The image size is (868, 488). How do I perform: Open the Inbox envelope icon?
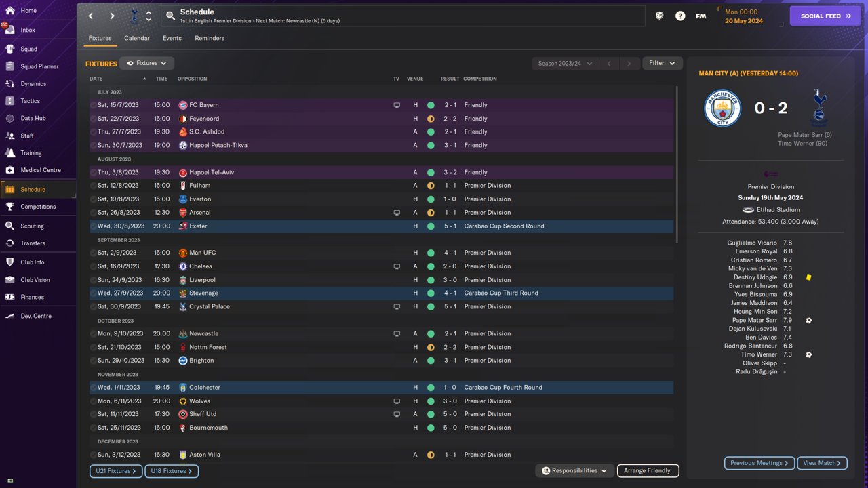[9, 30]
